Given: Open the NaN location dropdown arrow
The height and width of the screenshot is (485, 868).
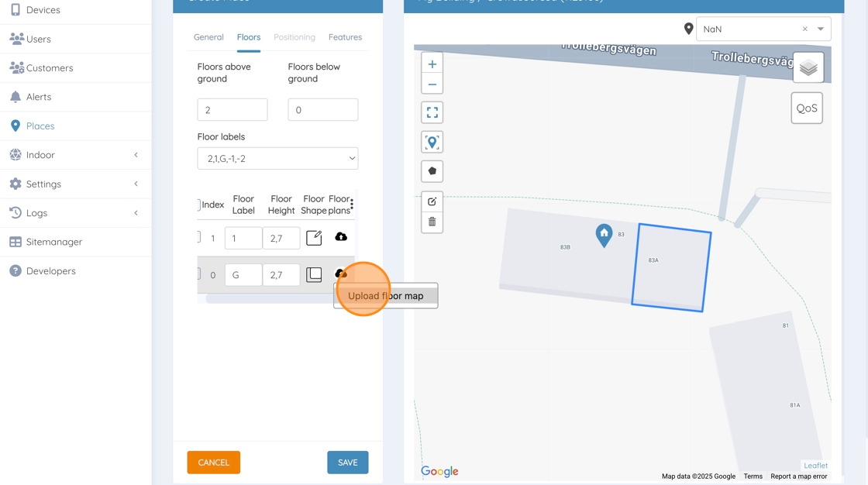Looking at the screenshot, I should tap(821, 29).
